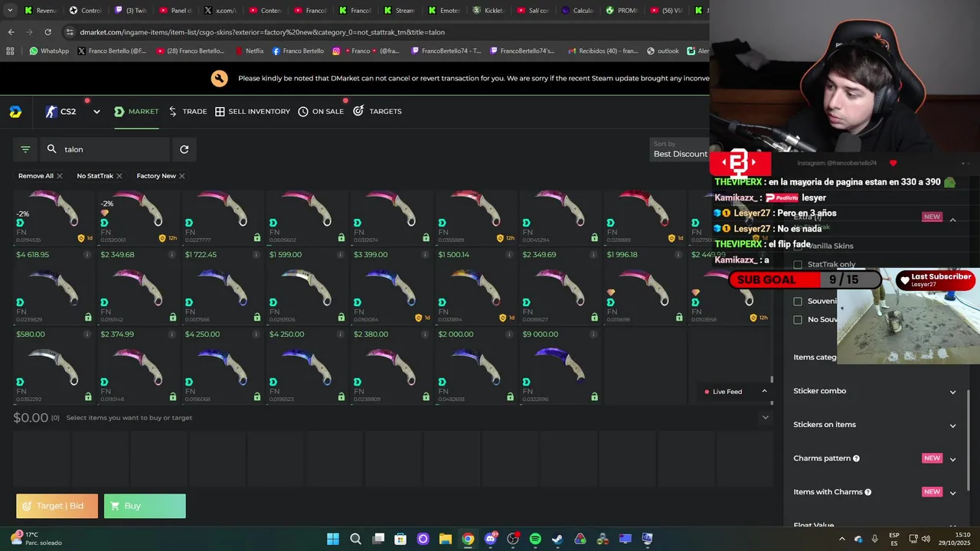This screenshot has width=980, height=551.
Task: Show info for the $1 722.45 item
Action: [255, 255]
